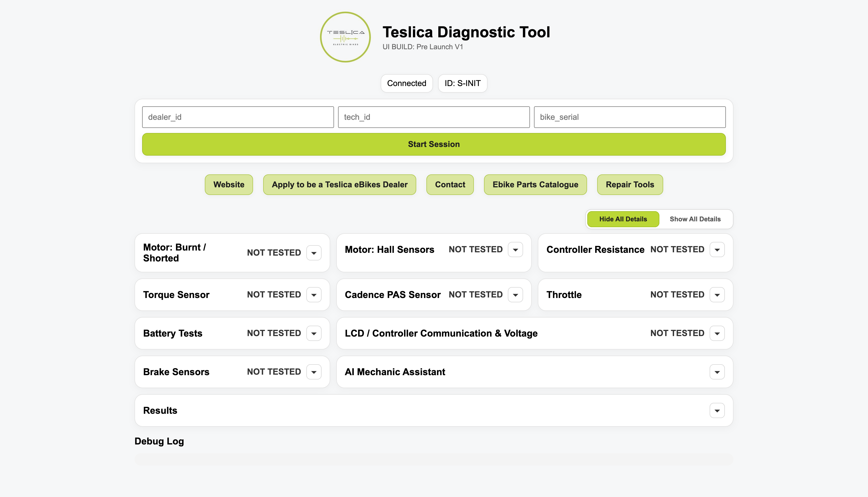Expand the Controller Resistance details
The image size is (868, 497).
717,250
